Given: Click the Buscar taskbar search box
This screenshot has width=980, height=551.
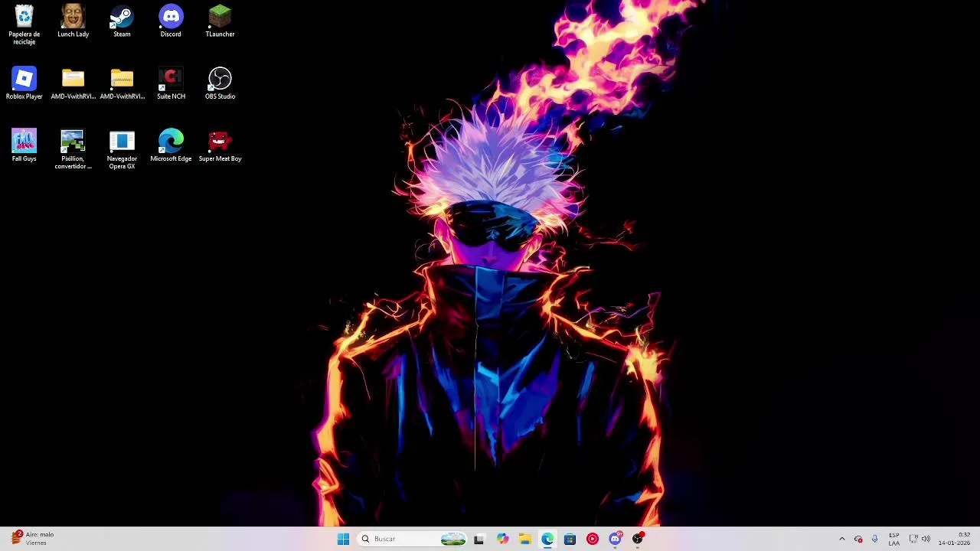Looking at the screenshot, I should tap(412, 539).
